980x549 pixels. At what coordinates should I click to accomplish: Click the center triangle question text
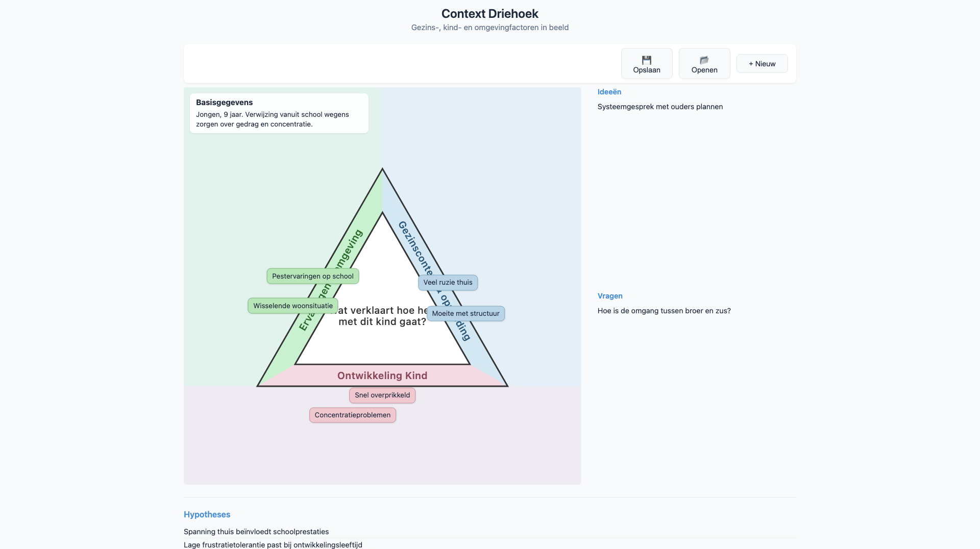coord(382,316)
